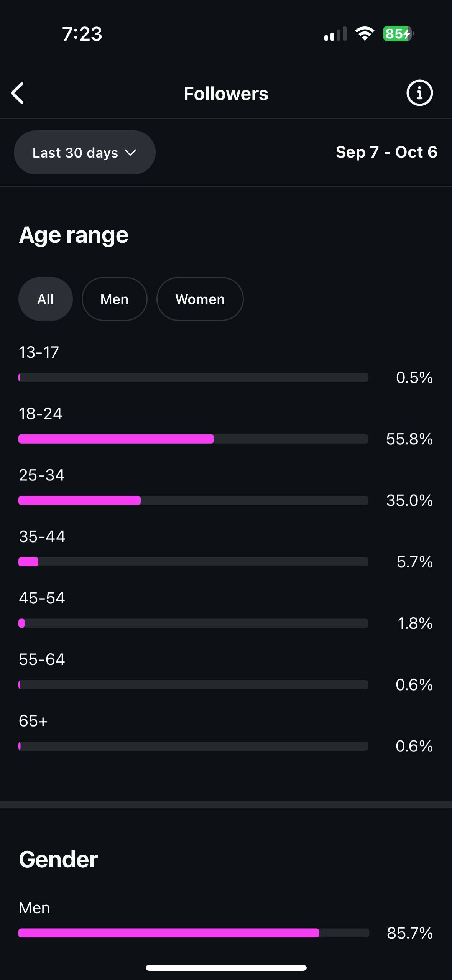Tap the Followers page title
Image resolution: width=452 pixels, height=980 pixels.
click(x=226, y=94)
